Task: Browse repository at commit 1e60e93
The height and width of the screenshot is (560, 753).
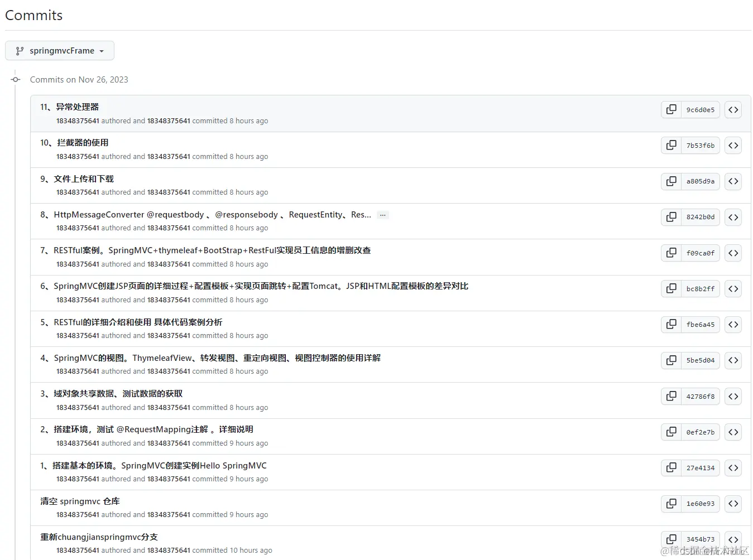Action: point(733,504)
